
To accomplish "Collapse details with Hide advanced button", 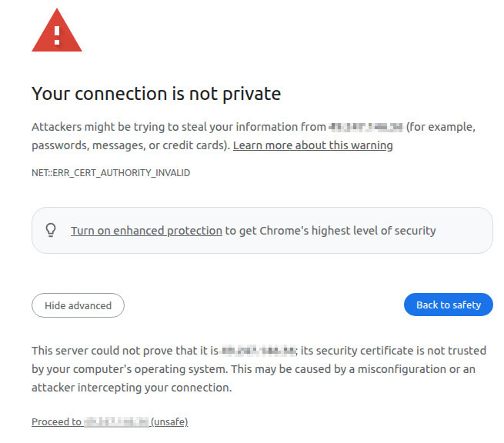I will pyautogui.click(x=78, y=305).
